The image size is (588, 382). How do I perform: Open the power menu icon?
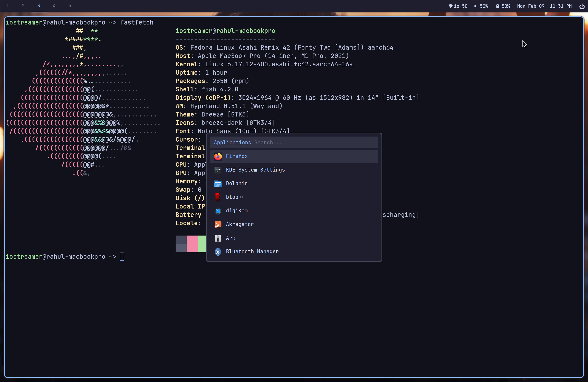[582, 6]
